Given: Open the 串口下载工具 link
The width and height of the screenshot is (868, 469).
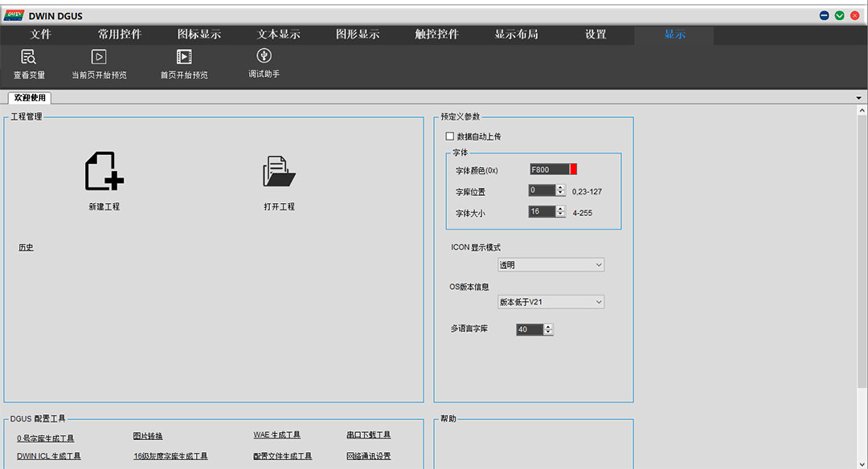Looking at the screenshot, I should (x=369, y=435).
